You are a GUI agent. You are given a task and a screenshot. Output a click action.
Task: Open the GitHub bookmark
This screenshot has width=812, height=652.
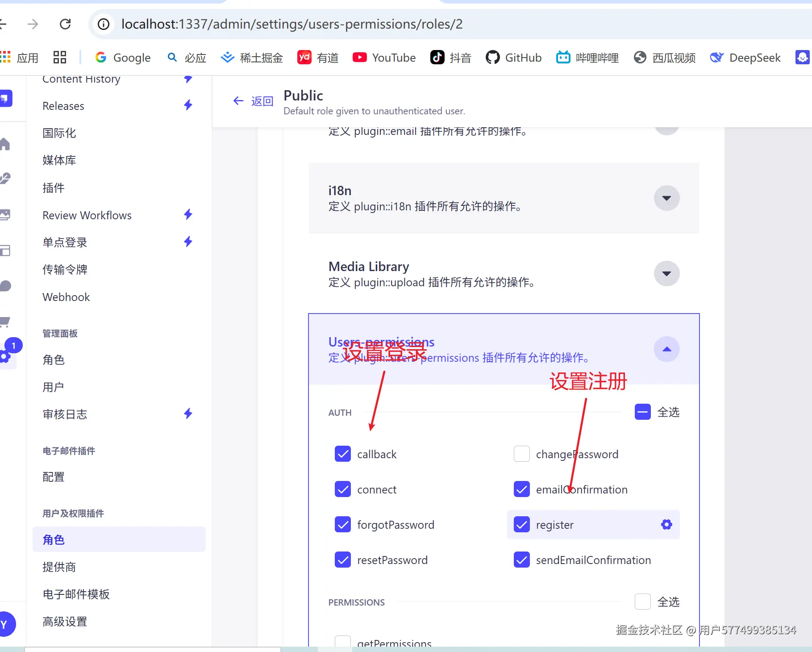pos(513,58)
